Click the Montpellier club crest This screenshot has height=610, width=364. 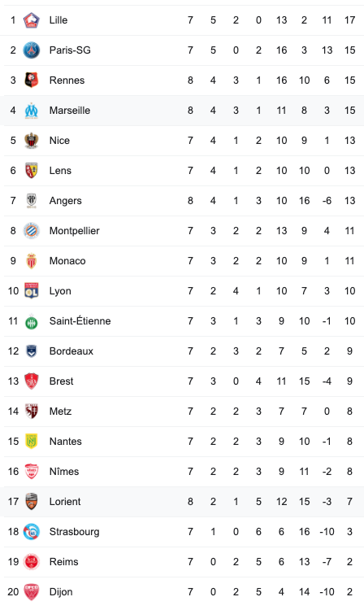click(32, 231)
